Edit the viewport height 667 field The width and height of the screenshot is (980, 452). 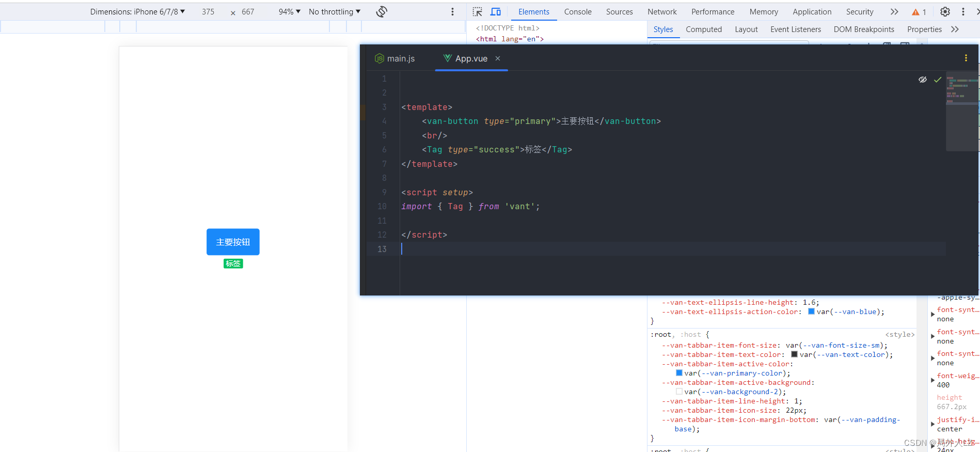click(x=248, y=11)
